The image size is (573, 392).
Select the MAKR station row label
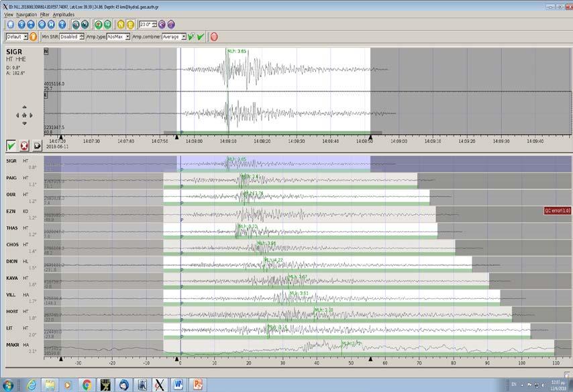coord(13,345)
